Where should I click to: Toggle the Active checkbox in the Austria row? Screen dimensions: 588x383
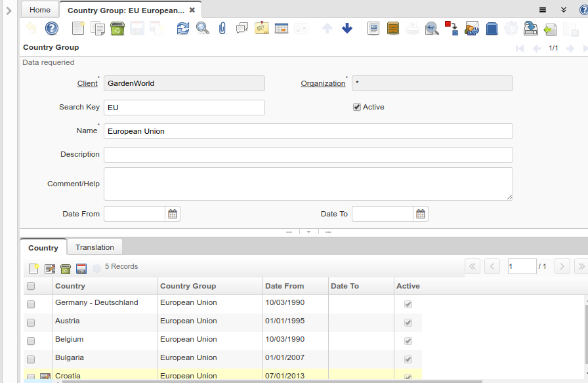click(x=408, y=323)
